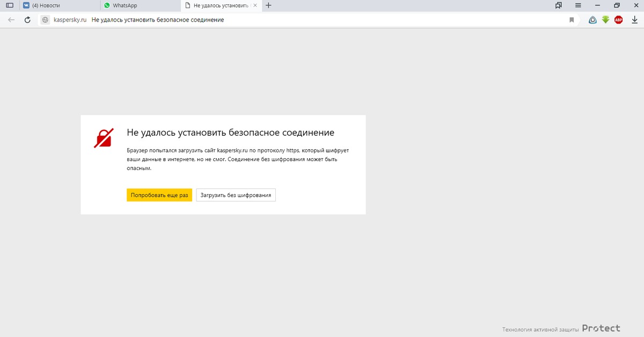Open the tabs and bookmarks manager icon

[x=559, y=5]
